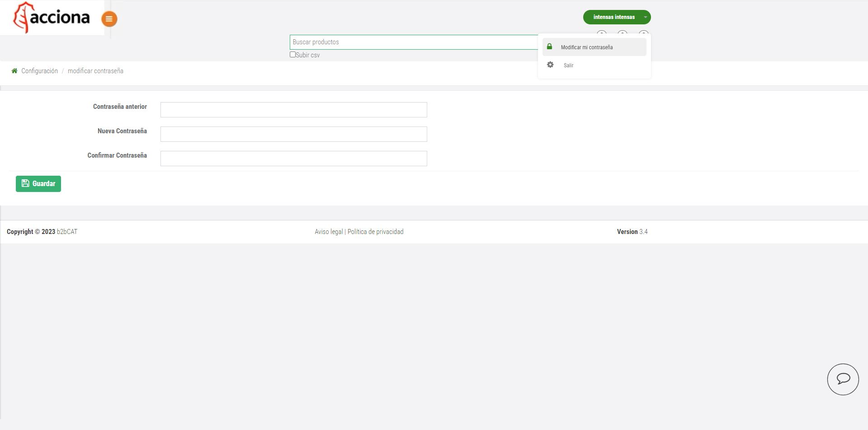Open the orange hamburger menu

pyautogui.click(x=109, y=19)
